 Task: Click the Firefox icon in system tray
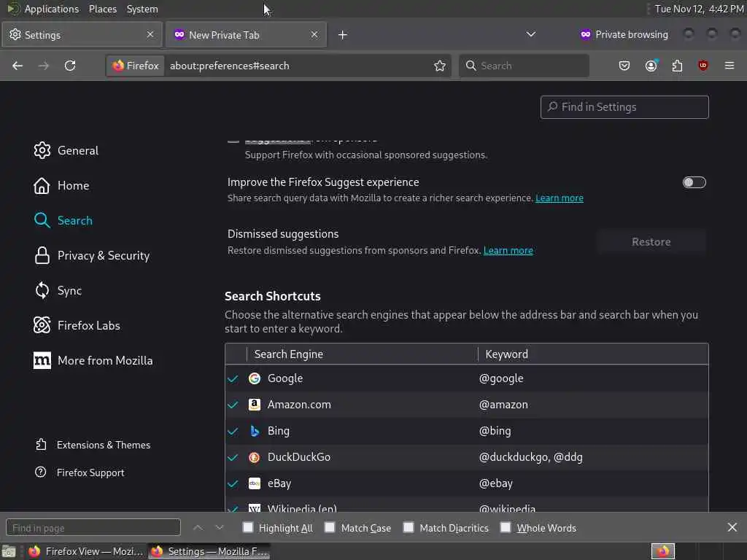coord(662,551)
